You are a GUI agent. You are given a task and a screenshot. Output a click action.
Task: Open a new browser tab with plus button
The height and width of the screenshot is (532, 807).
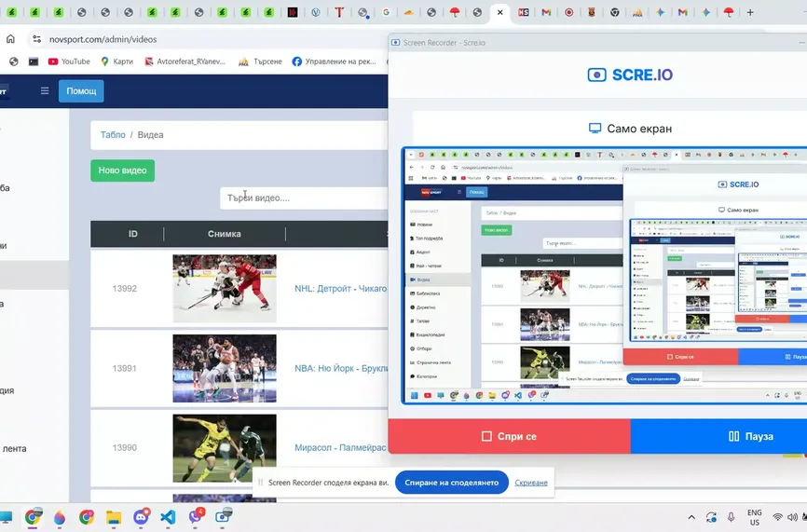coord(751,13)
